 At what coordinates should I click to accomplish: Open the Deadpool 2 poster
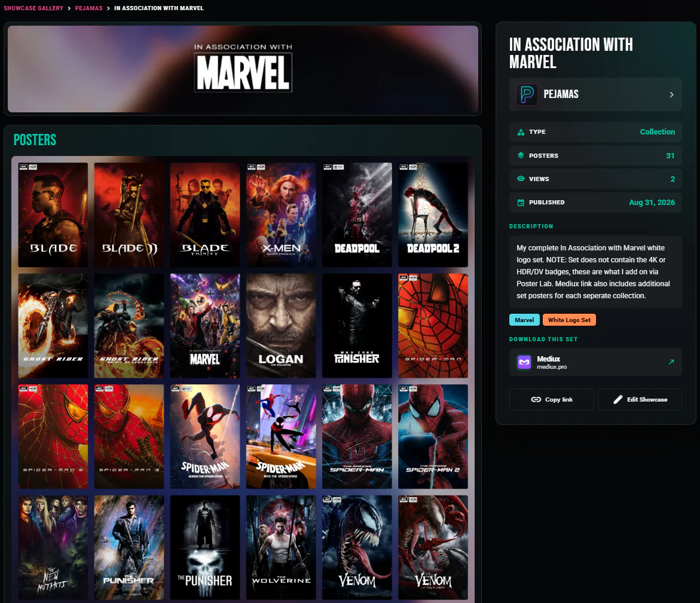pos(433,215)
